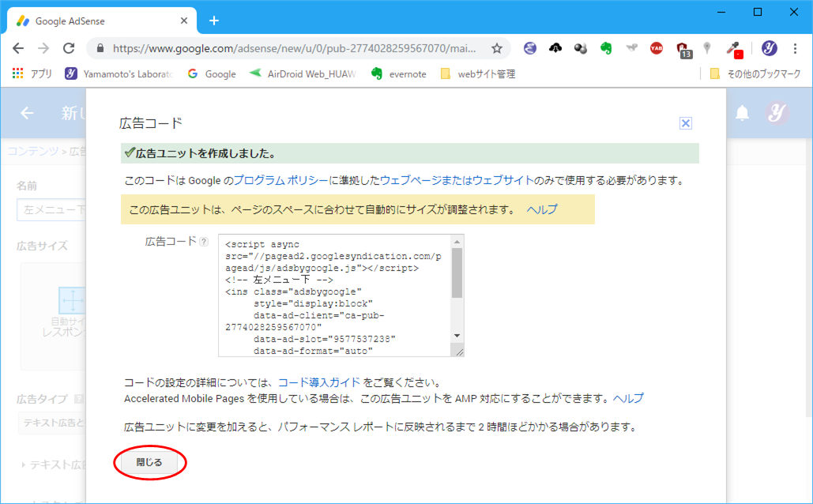Open the ウェブページまたはウェブサイト link

pyautogui.click(x=457, y=180)
